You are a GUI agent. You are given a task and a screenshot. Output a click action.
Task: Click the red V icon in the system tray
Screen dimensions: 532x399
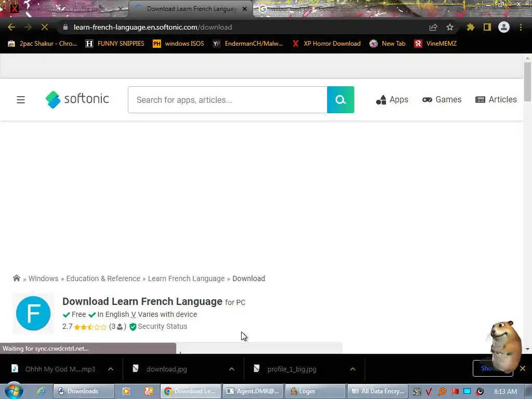(x=429, y=392)
